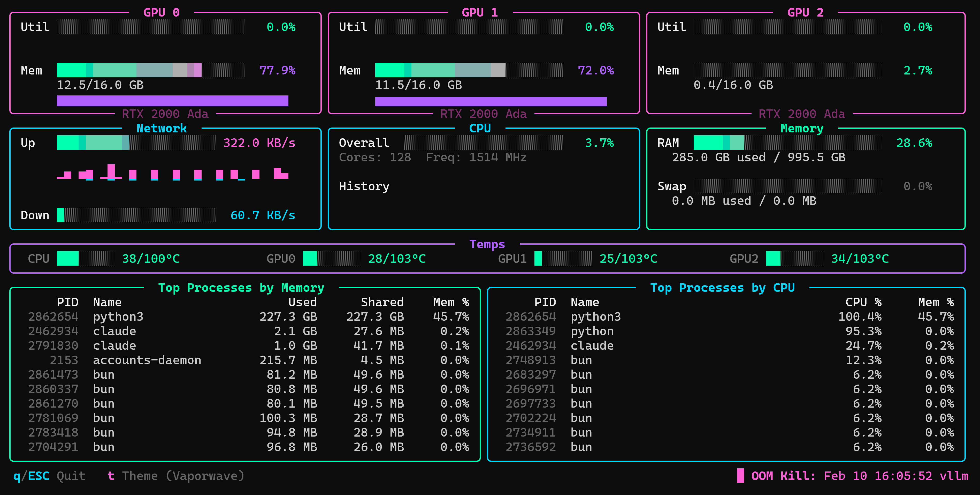The width and height of the screenshot is (980, 495).
Task: Click GPU 1 memory usage bar
Action: coord(469,70)
